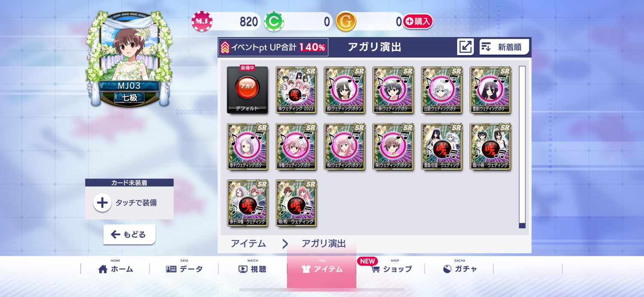Select the 咲/和 ウェディング effect

coord(296,203)
